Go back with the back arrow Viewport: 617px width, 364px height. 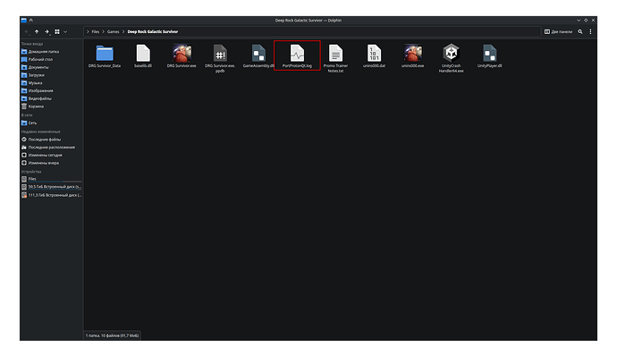coord(25,31)
